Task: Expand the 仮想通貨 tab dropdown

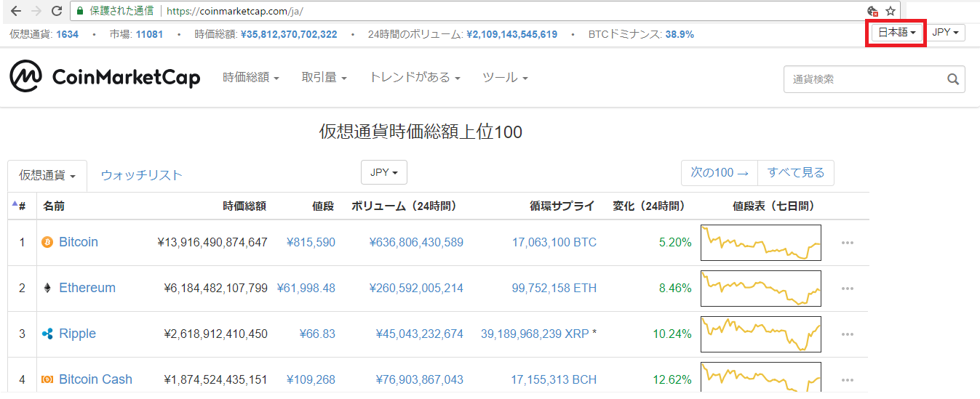Action: [47, 175]
